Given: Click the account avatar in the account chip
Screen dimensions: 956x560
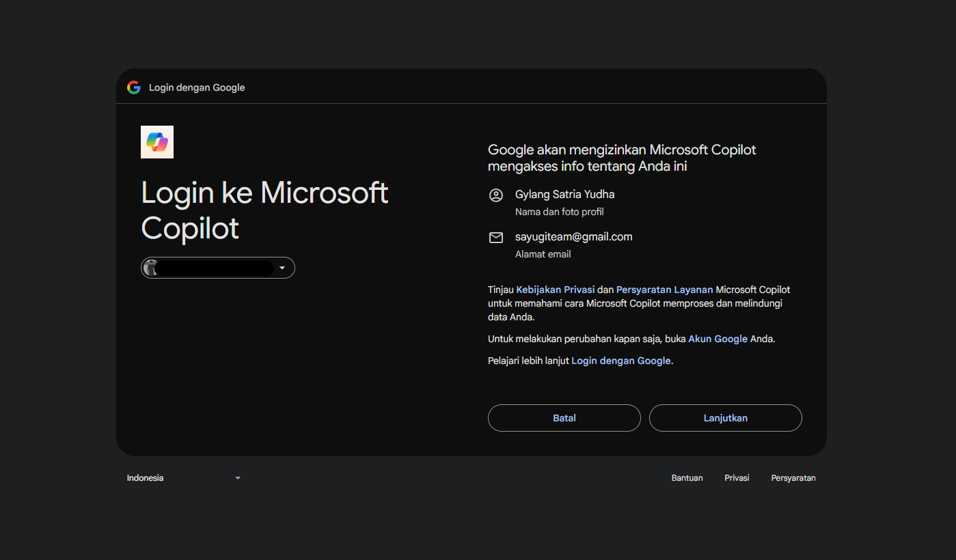Looking at the screenshot, I should 151,268.
